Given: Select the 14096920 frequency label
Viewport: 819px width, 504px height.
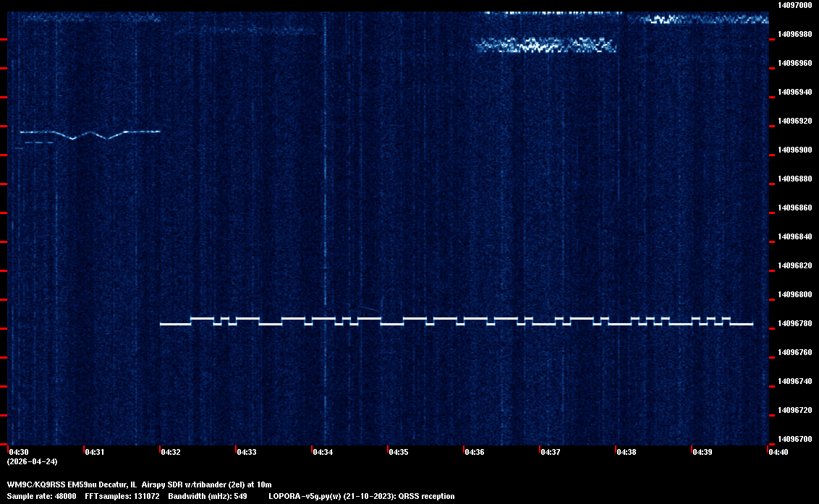Looking at the screenshot, I should (x=794, y=121).
